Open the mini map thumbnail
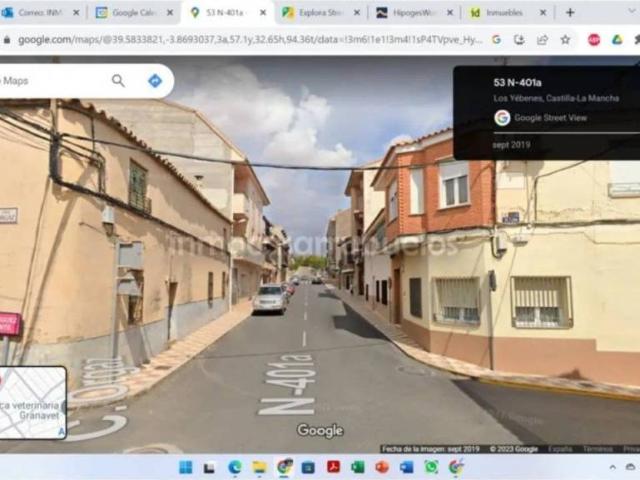Viewport: 640px width, 480px height. pos(33,403)
